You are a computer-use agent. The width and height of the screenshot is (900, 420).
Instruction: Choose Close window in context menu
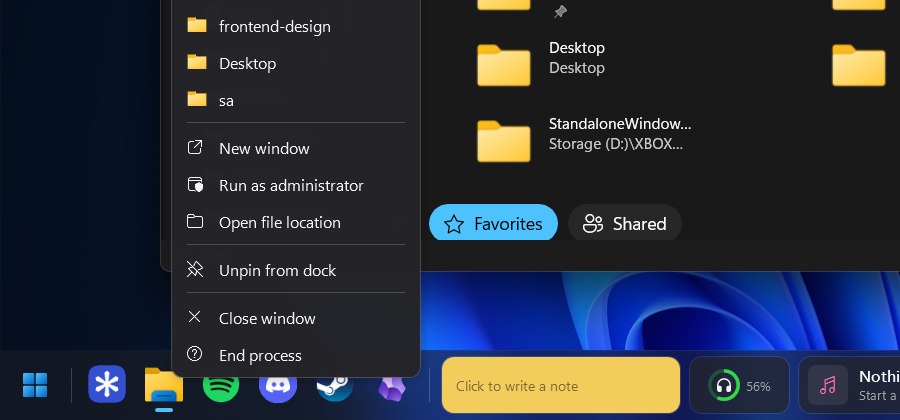(x=296, y=318)
